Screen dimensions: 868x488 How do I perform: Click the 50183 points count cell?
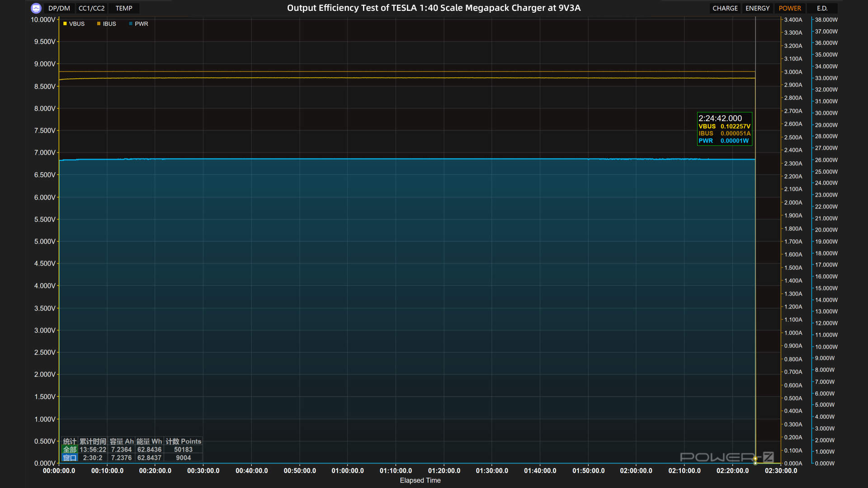coord(183,450)
